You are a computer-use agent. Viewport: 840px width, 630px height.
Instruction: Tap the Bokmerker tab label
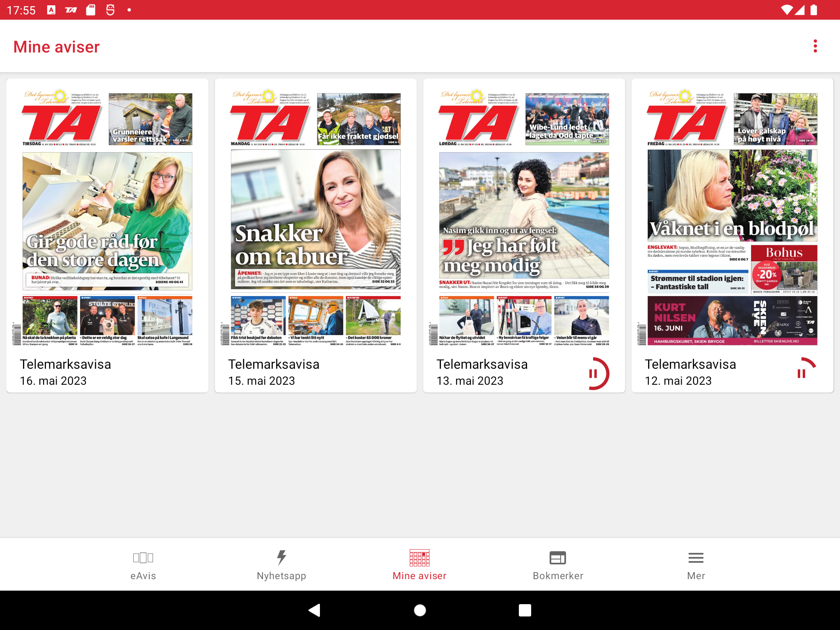[558, 576]
